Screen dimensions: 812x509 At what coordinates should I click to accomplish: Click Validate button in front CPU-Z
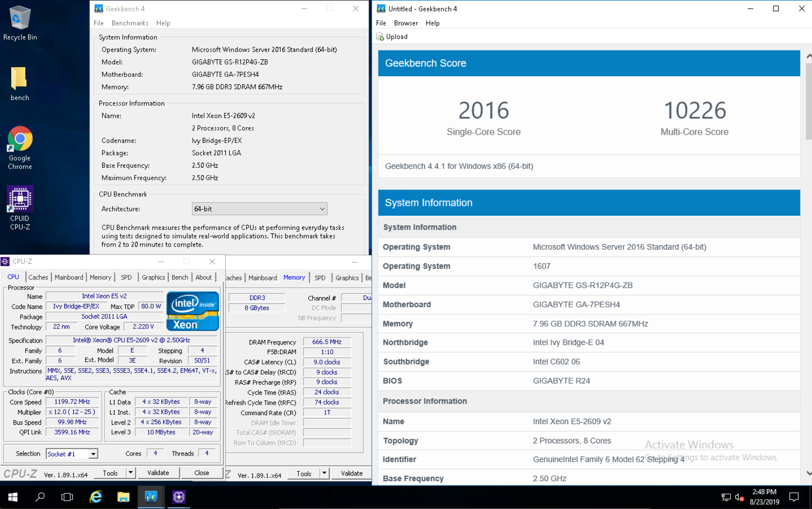tap(158, 473)
